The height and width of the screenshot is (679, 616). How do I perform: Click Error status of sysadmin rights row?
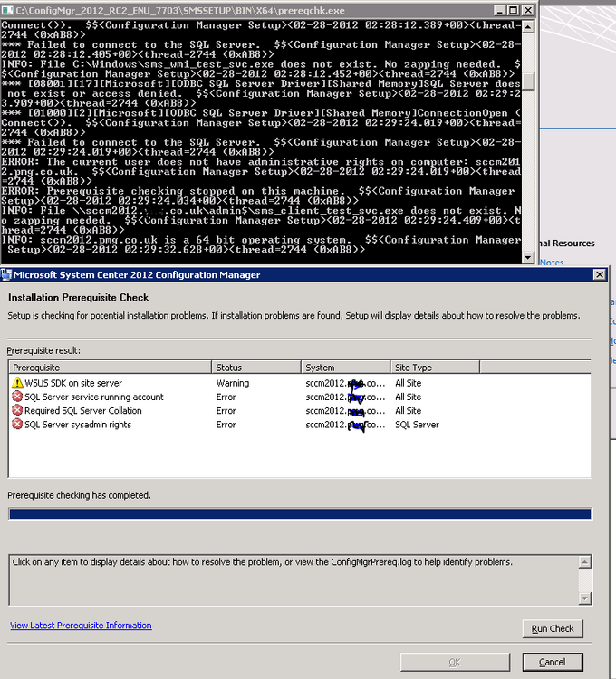click(x=226, y=425)
